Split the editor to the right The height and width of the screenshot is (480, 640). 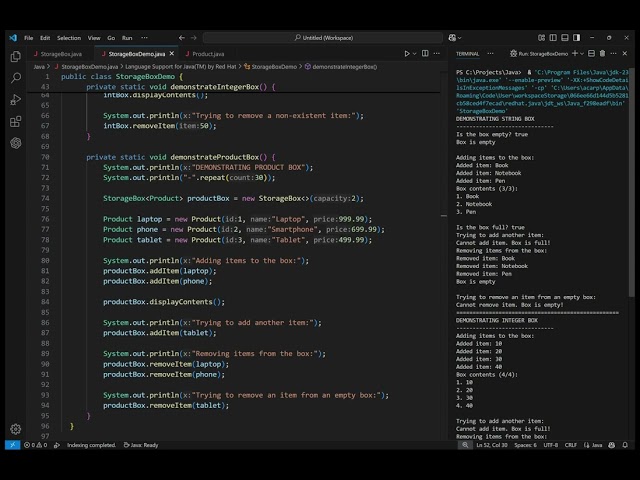click(x=425, y=53)
